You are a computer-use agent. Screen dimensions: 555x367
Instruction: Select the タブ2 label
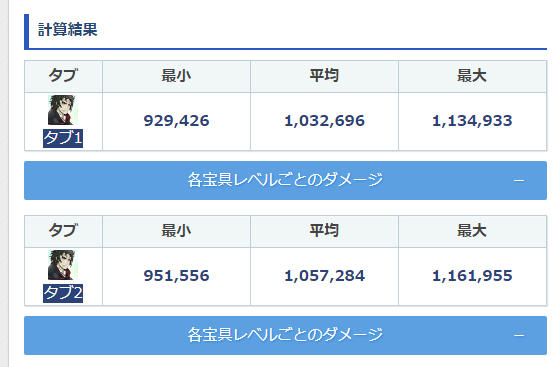pos(63,293)
